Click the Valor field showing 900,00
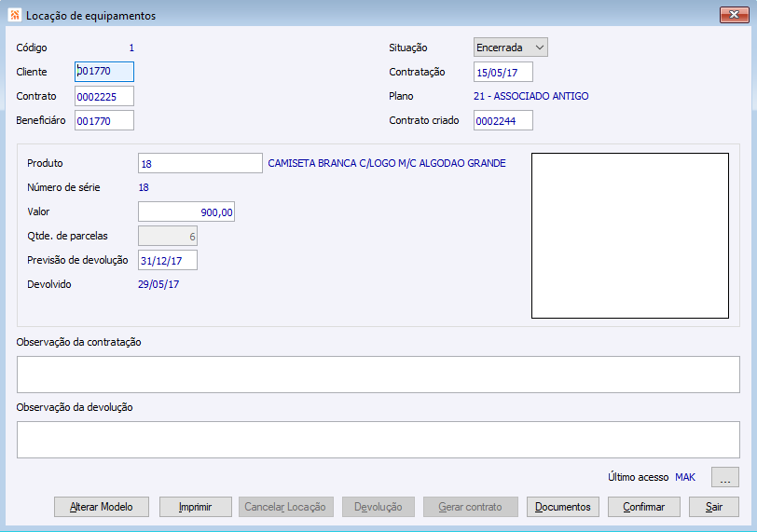 [186, 211]
